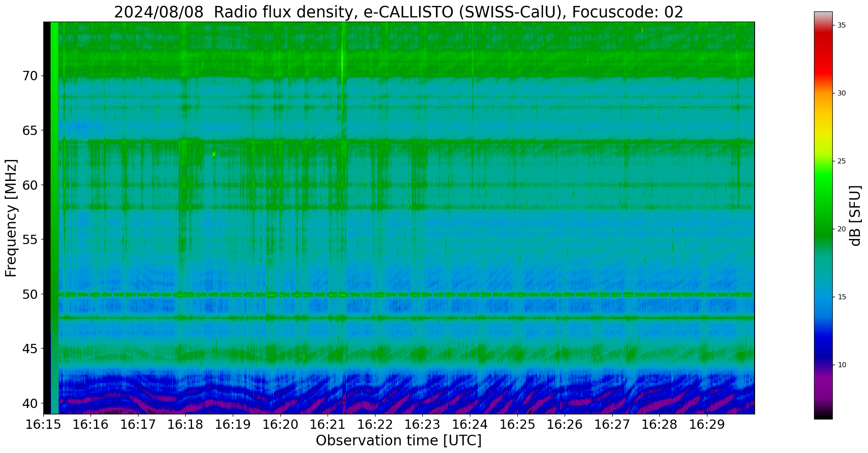
Task: Click the 16:23 time tick label
Action: tap(422, 425)
